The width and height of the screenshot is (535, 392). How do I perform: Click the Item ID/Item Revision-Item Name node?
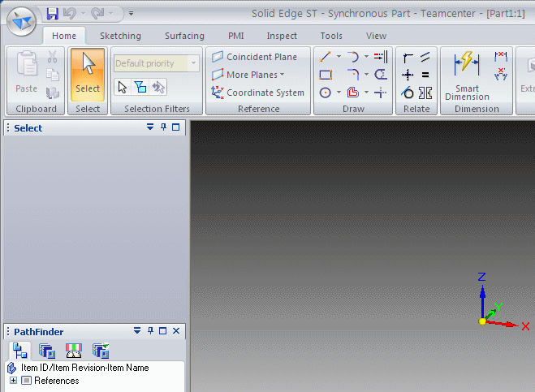(84, 368)
